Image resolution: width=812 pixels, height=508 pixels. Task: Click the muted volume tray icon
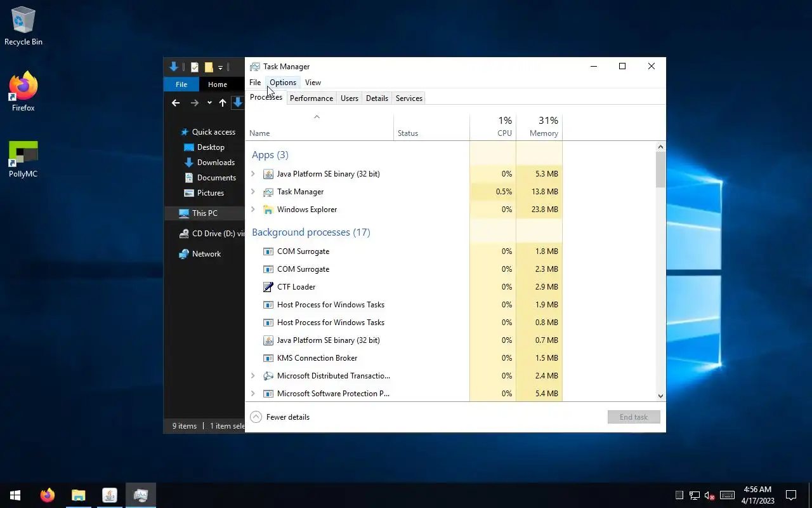710,495
